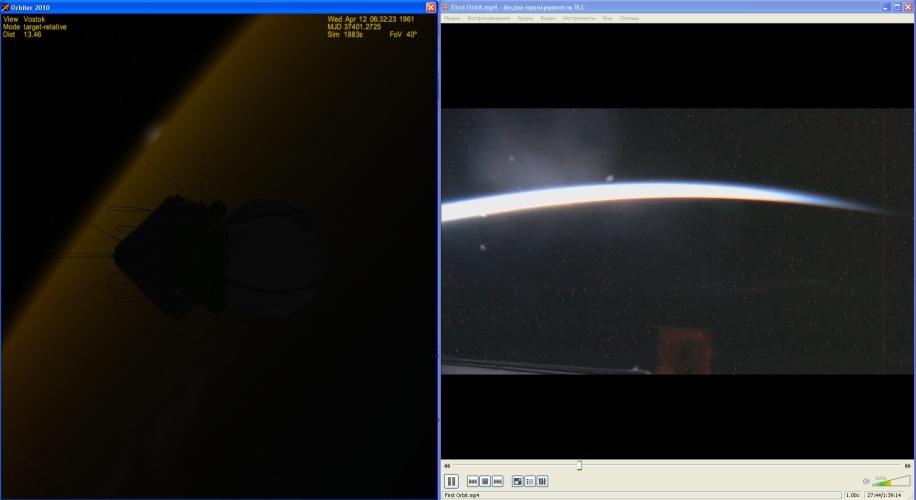Image resolution: width=916 pixels, height=500 pixels.
Task: Open the Медиа menu in VLC
Action: click(452, 18)
